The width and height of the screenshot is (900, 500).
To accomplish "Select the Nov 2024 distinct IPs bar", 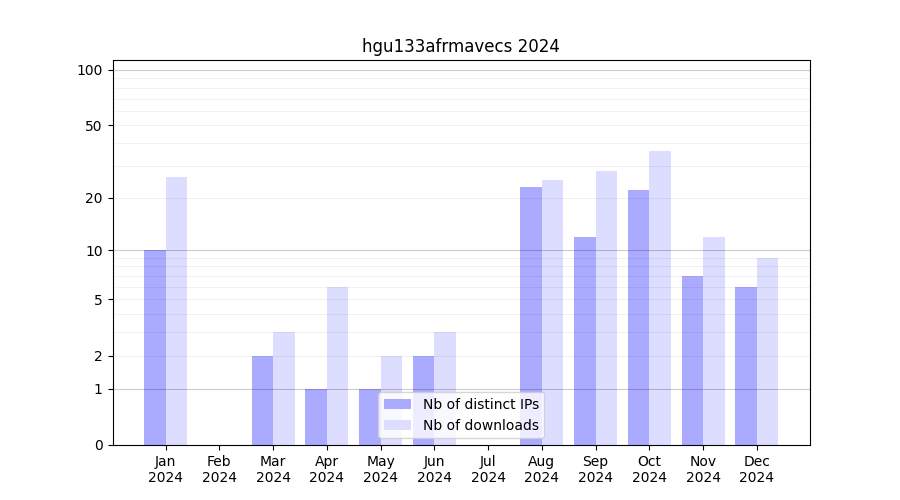I will pyautogui.click(x=692, y=360).
